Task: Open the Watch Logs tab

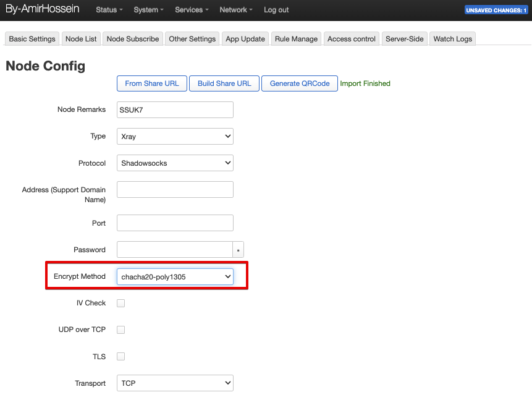Action: (x=452, y=38)
